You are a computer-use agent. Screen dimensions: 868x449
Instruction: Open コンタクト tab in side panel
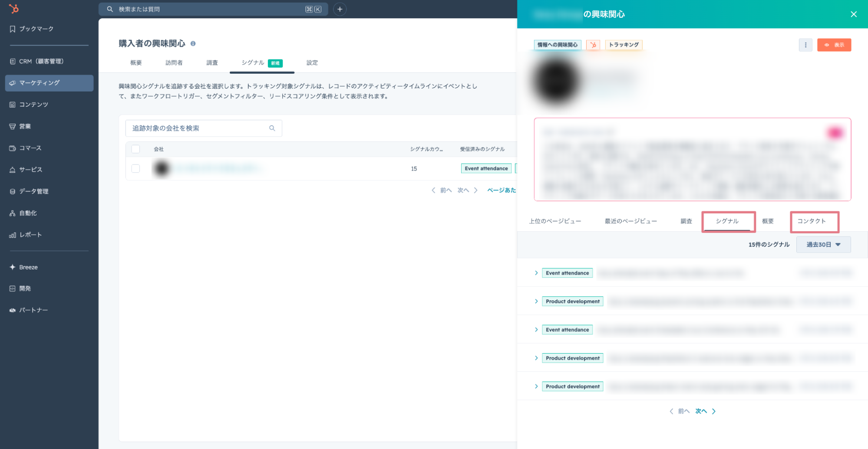click(812, 221)
